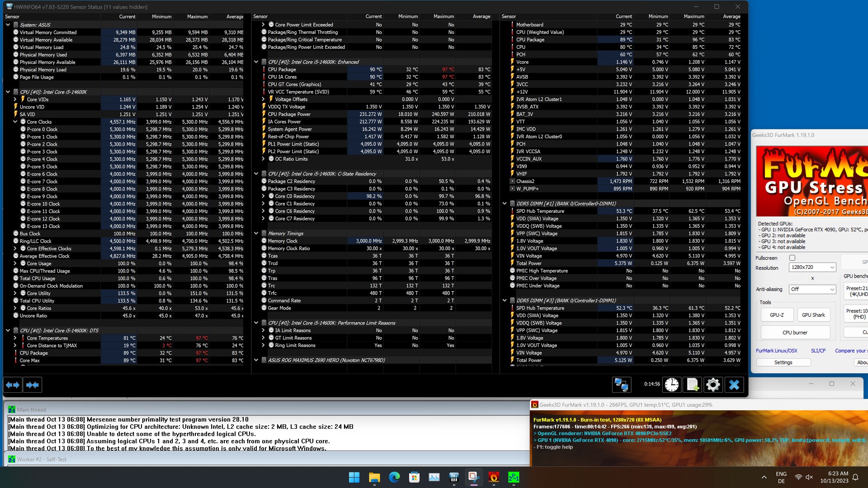Select the CPU Package Power row
This screenshot has height=488, width=868.
(x=377, y=114)
